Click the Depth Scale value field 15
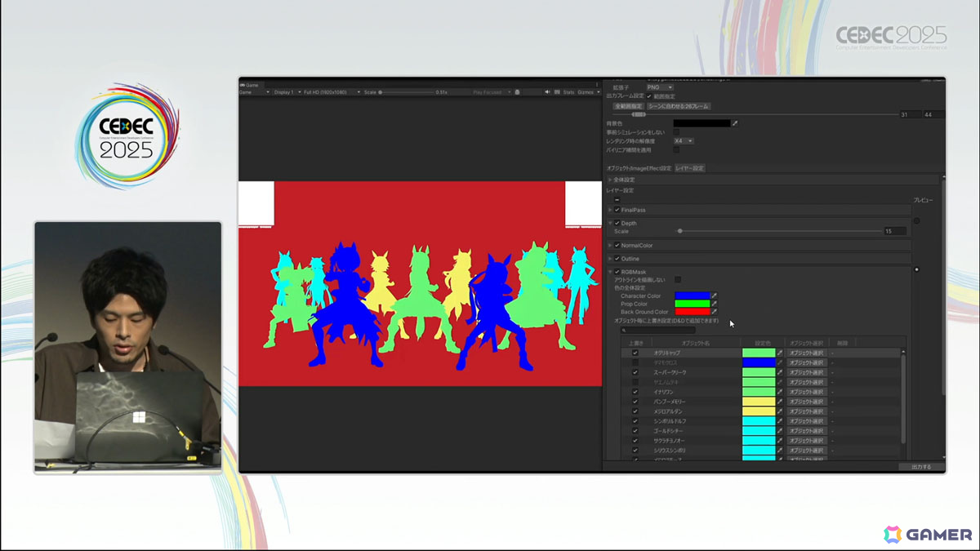Viewport: 980px width, 551px height. pos(895,231)
